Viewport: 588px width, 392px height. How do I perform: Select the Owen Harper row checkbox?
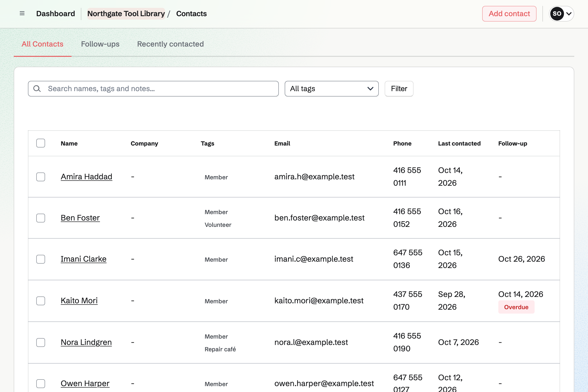40,383
